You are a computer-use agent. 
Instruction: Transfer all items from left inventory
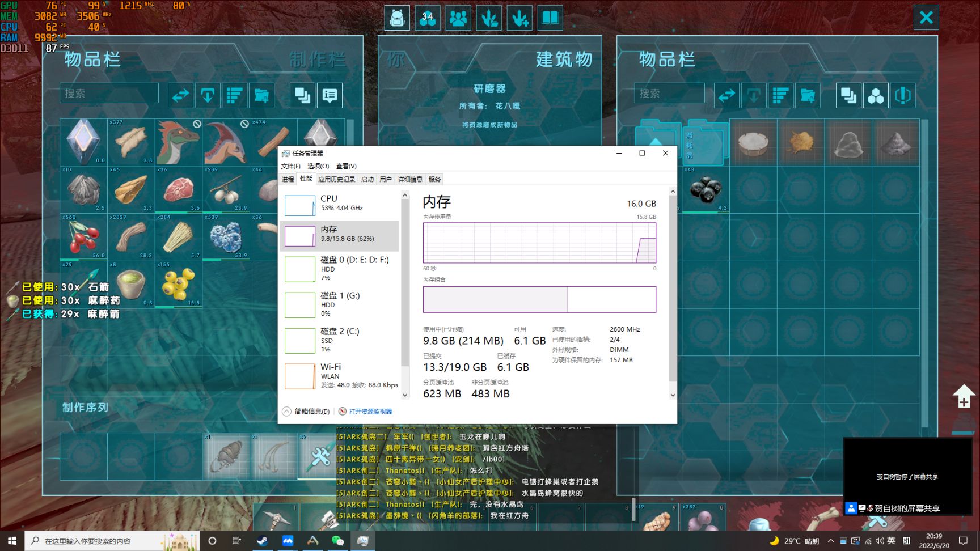point(181,95)
